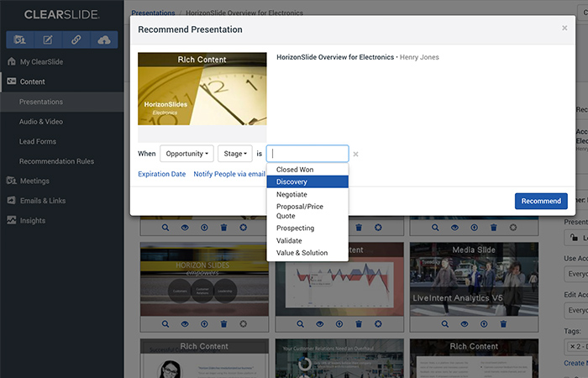Choose Validate from the stage list
Image resolution: width=588 pixels, height=378 pixels.
click(x=307, y=240)
